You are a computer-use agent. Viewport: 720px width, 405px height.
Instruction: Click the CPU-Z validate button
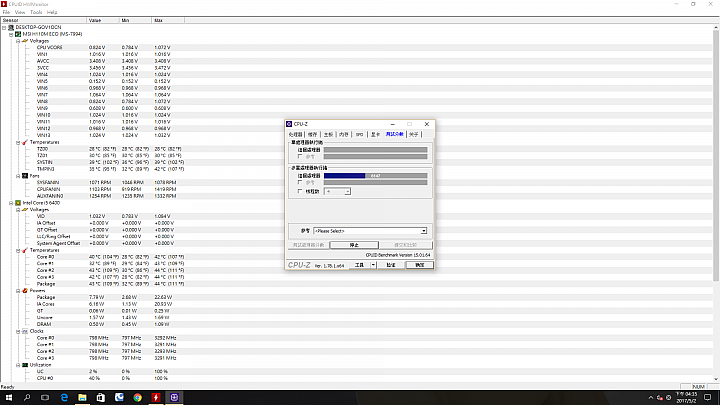tap(391, 265)
